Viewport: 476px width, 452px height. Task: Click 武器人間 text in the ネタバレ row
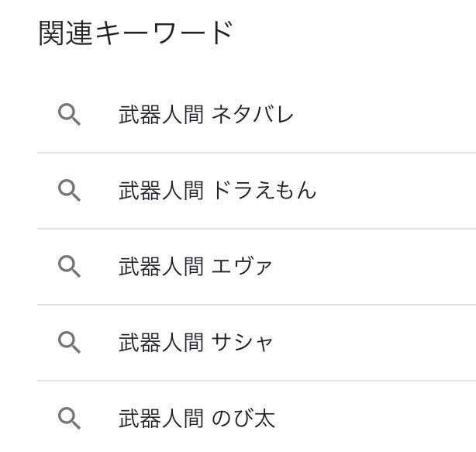point(161,115)
